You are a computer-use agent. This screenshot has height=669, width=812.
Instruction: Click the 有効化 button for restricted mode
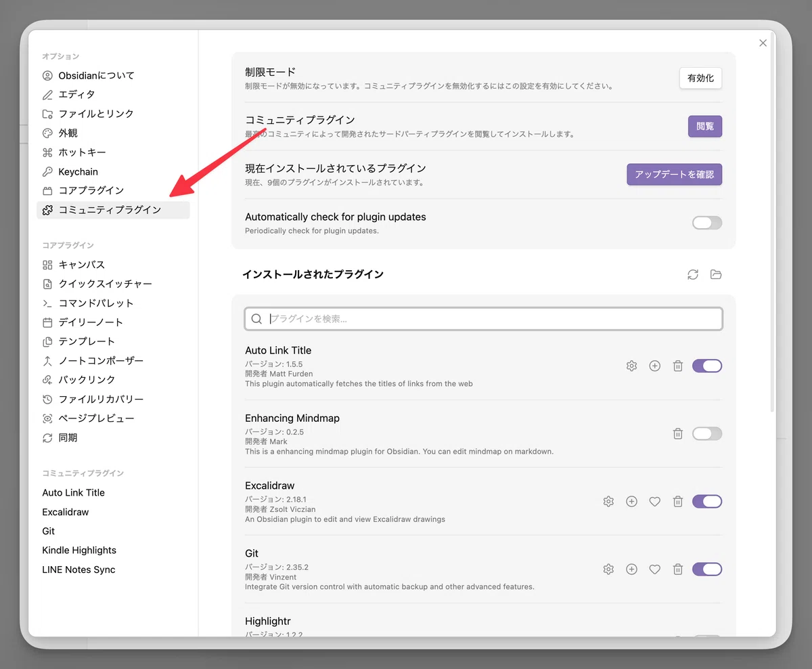(x=700, y=78)
